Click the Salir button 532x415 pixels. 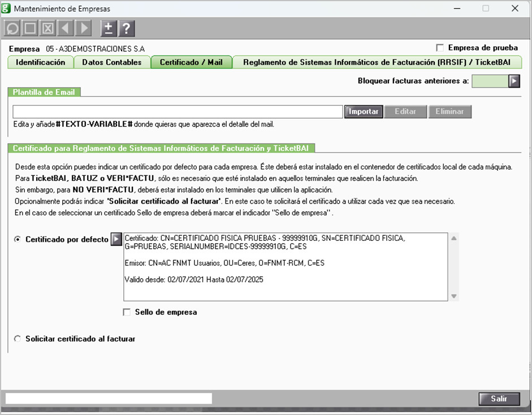click(499, 399)
